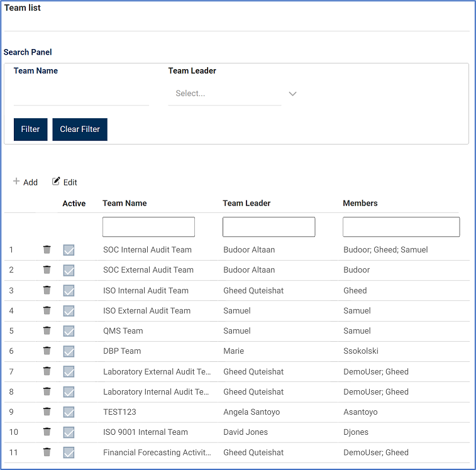Click the 'Ssokolski' members cell

361,351
